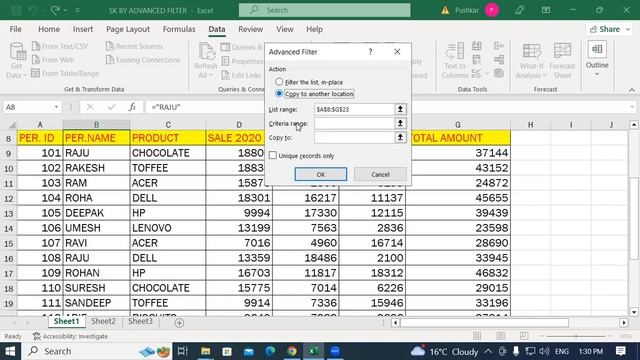640x360 pixels.
Task: Open Windows Start menu
Action: point(10,351)
